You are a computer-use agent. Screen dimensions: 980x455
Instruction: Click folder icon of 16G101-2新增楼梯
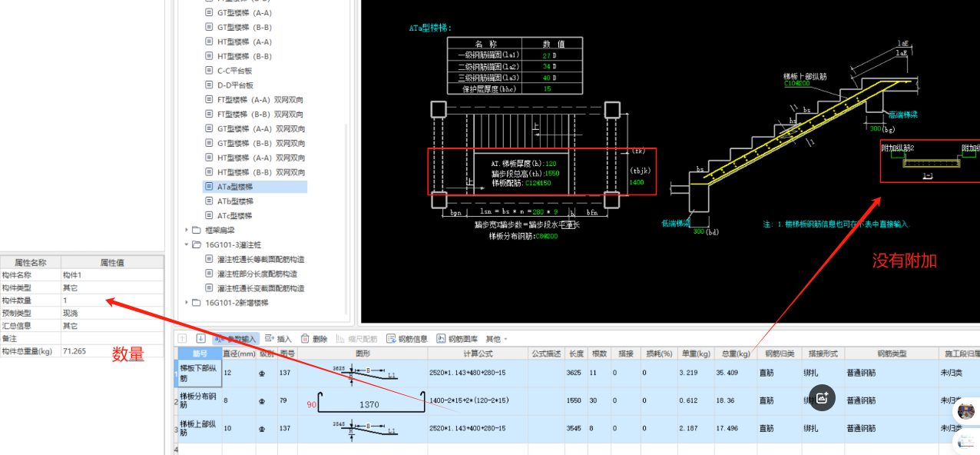tap(197, 302)
